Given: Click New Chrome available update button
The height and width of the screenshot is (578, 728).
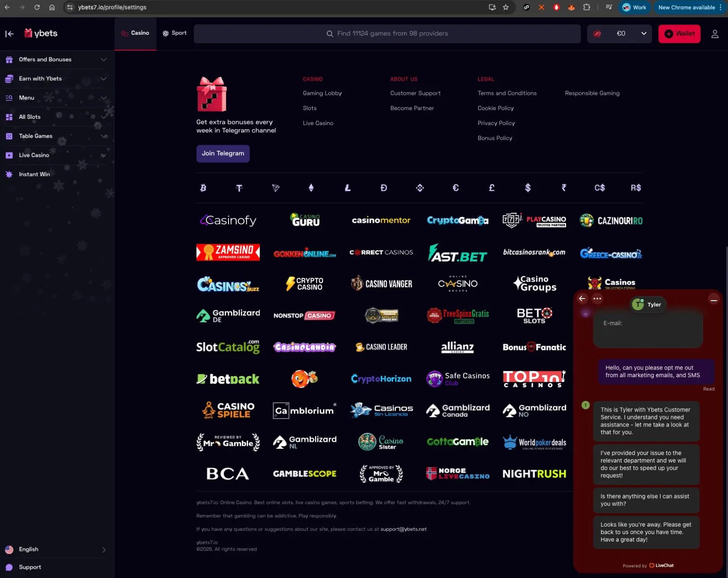Looking at the screenshot, I should (x=689, y=7).
